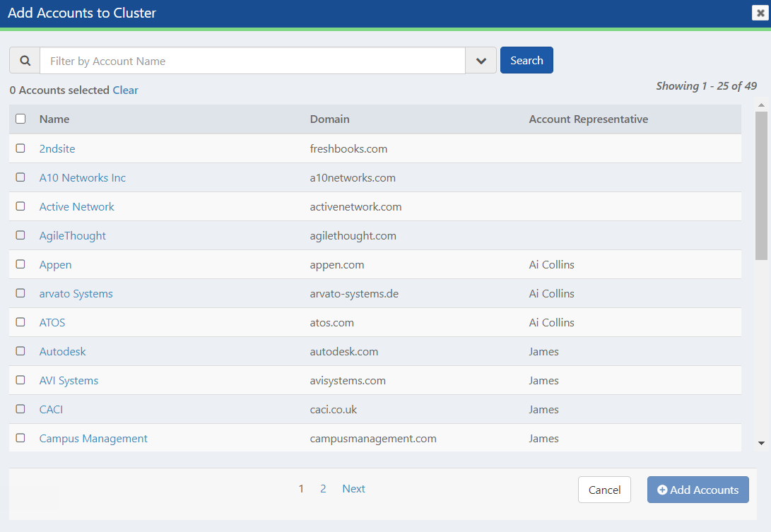Click the Name column header
The width and height of the screenshot is (771, 532).
point(54,119)
